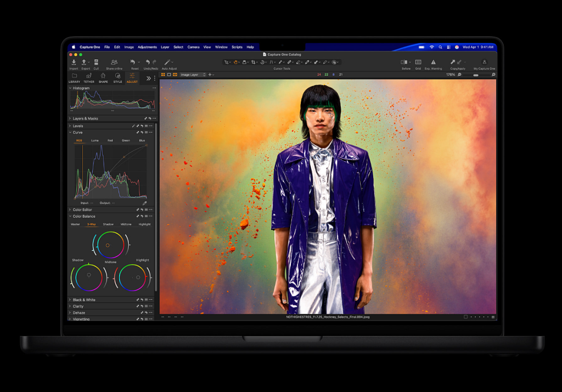
Task: Open the Adjustments menu in menu bar
Action: click(147, 47)
